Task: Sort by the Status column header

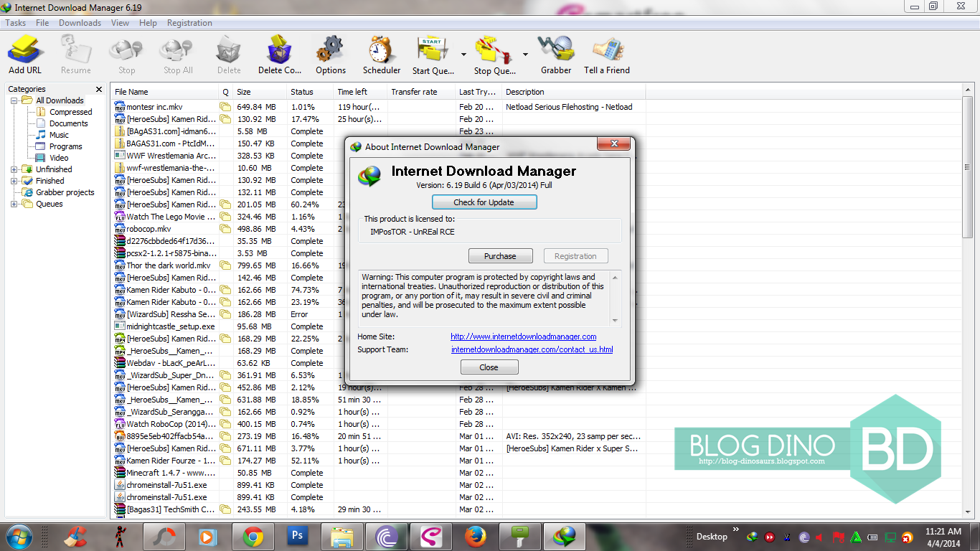Action: [310, 92]
